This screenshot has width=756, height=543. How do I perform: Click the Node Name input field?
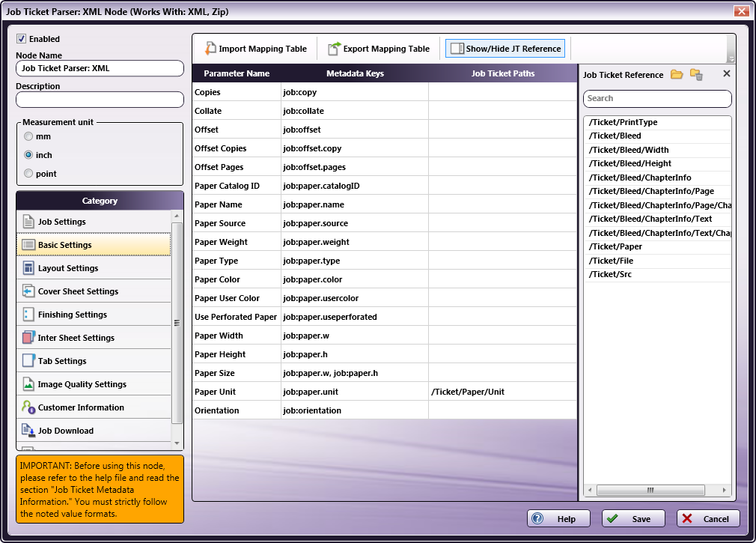point(100,68)
